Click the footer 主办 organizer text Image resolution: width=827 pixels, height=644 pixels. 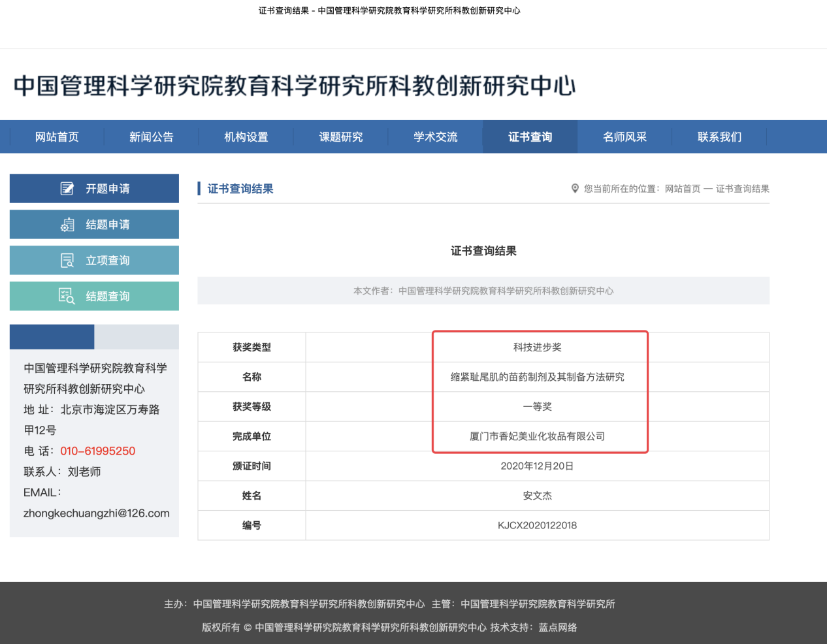[x=294, y=604]
